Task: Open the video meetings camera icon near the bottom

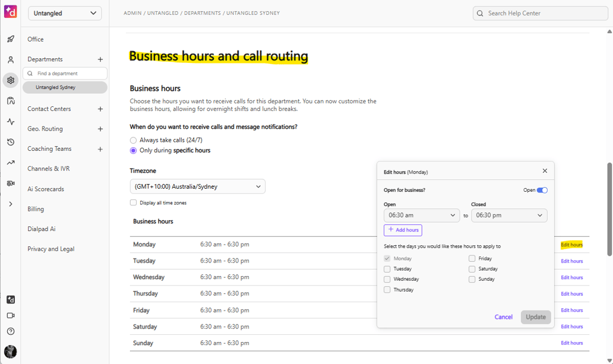Action: click(10, 315)
